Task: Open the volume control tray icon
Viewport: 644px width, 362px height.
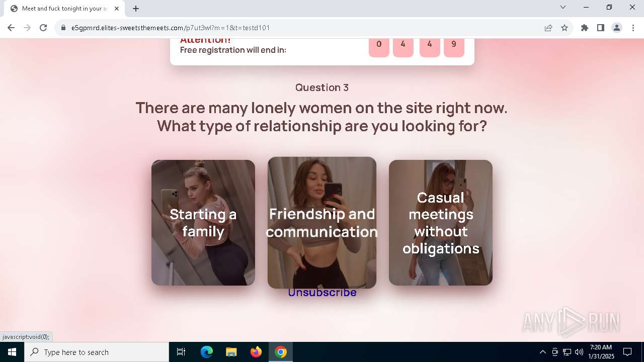Action: [x=579, y=352]
